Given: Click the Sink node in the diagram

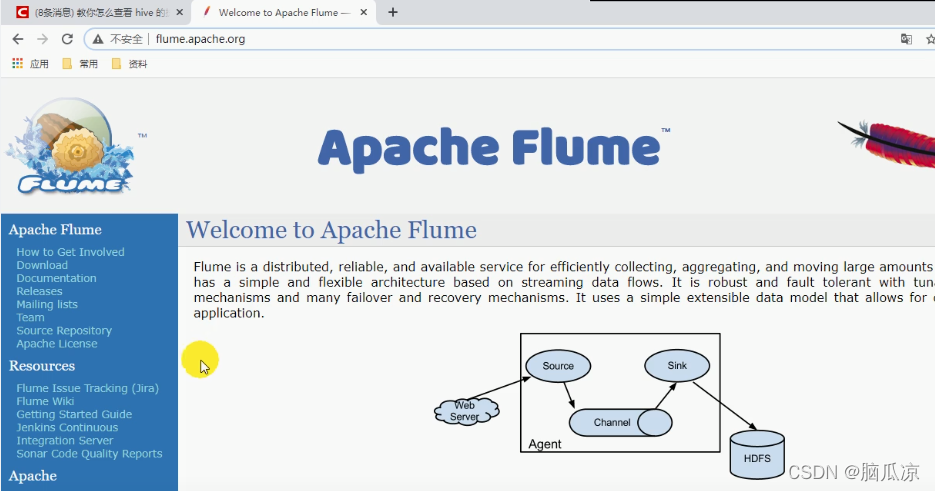Looking at the screenshot, I should click(x=677, y=365).
